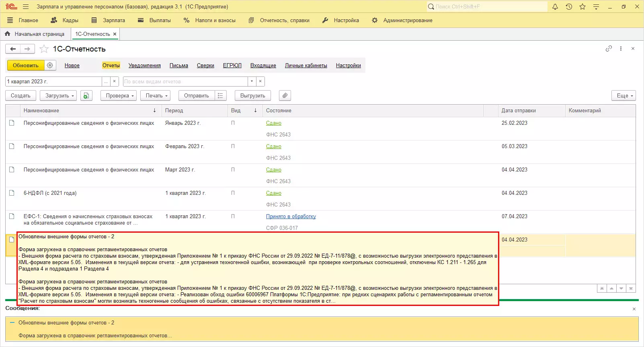Clear the period filter field
The height and width of the screenshot is (347, 644).
click(115, 81)
